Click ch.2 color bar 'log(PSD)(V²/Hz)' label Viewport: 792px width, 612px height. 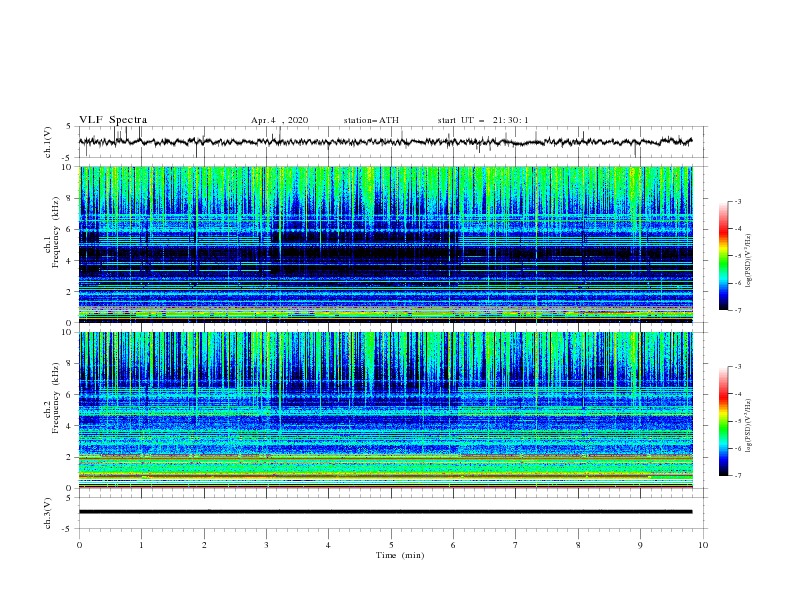(x=749, y=426)
